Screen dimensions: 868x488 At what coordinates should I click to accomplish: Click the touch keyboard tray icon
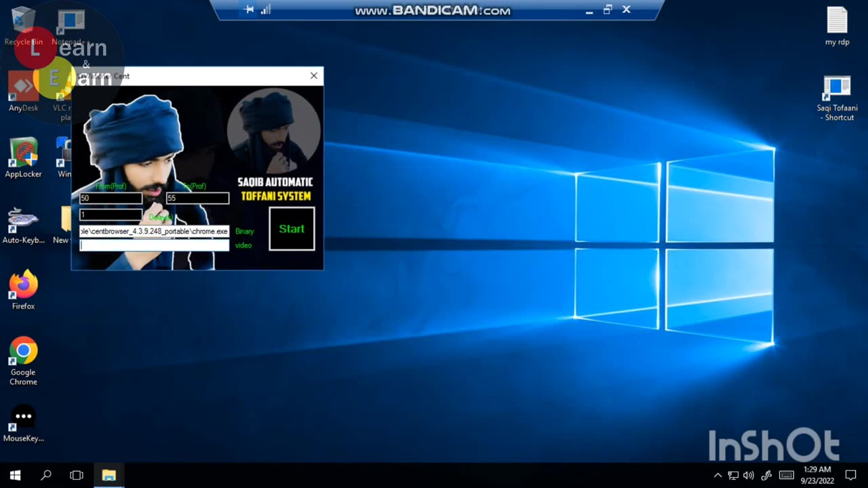pyautogui.click(x=787, y=475)
